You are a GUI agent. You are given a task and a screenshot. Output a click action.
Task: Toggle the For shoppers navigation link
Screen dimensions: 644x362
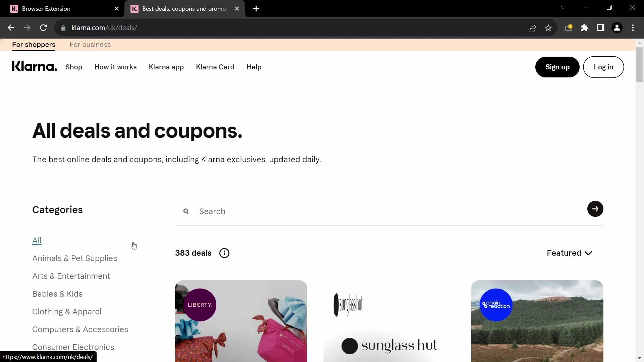coord(34,44)
